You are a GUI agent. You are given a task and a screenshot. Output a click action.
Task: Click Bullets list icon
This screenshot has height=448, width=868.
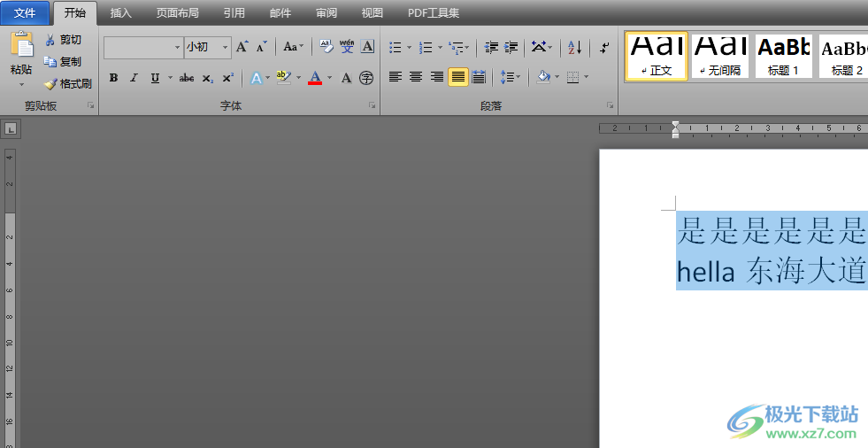[x=395, y=48]
